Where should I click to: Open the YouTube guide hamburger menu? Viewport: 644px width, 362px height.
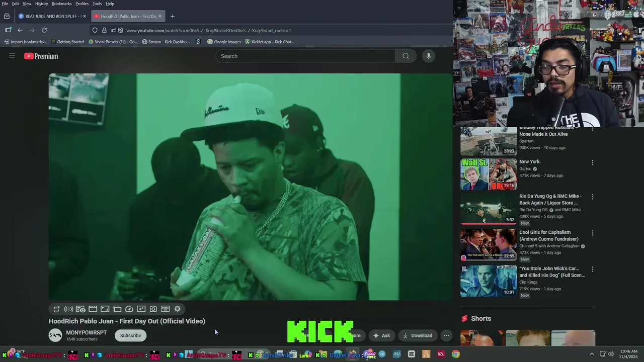click(12, 56)
